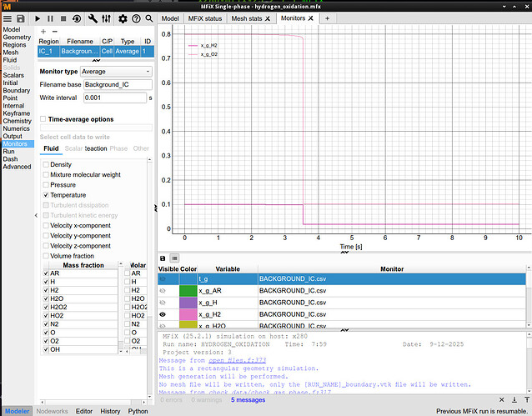The width and height of the screenshot is (532, 416).
Task: Uncheck H2O2 mass fraction checkbox
Action: (x=46, y=307)
